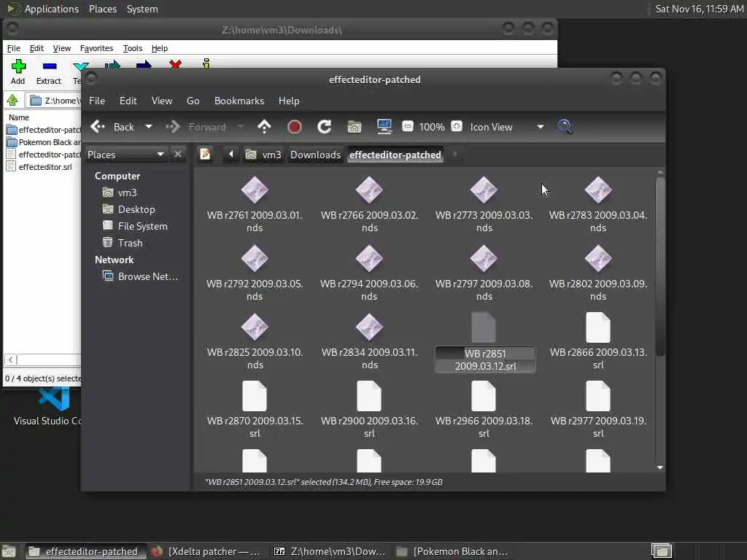Open the Icon View mode dropdown

(x=507, y=127)
